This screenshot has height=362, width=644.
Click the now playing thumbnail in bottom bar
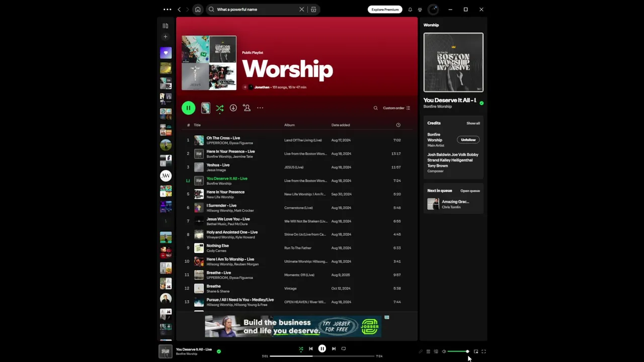click(x=166, y=351)
